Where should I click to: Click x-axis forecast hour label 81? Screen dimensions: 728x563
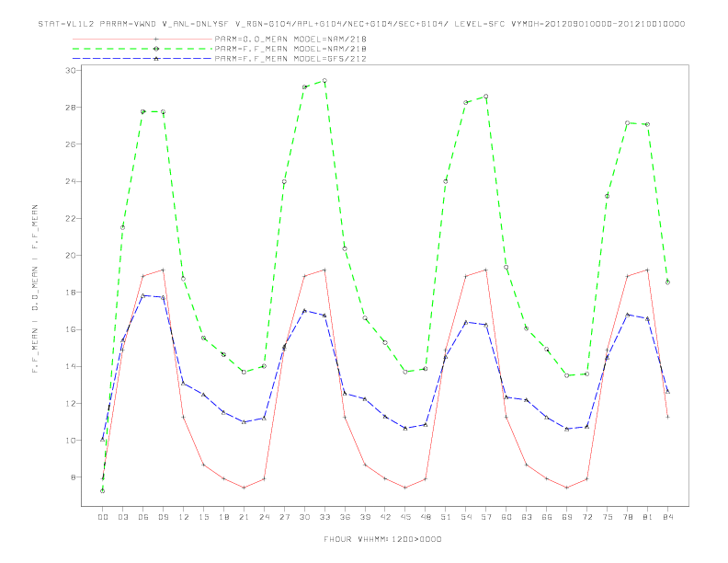(648, 517)
